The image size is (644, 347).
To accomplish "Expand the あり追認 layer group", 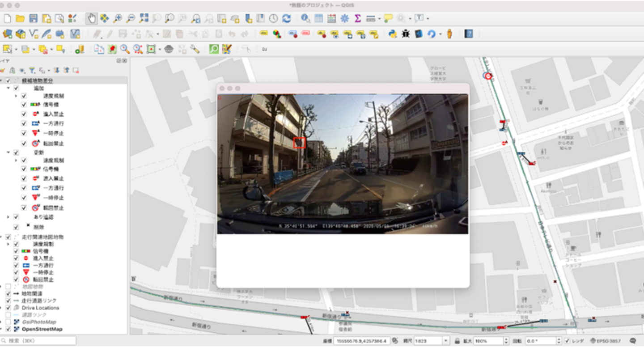I will 8,217.
